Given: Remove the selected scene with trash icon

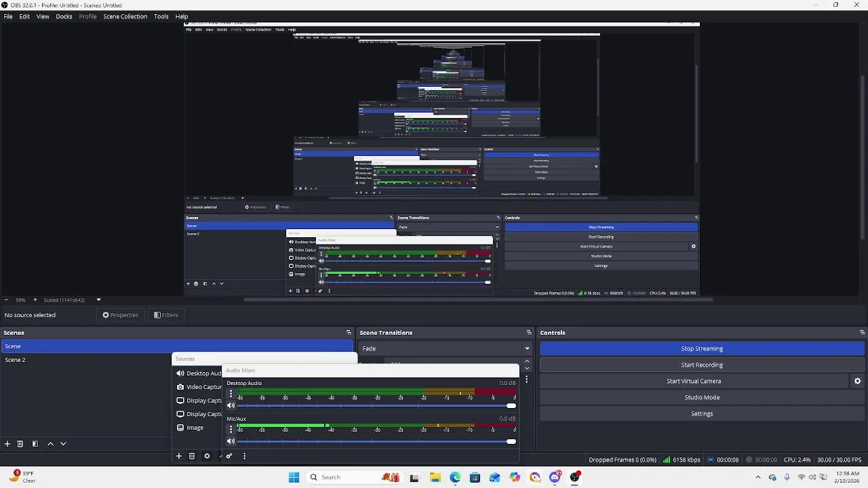Looking at the screenshot, I should [20, 444].
